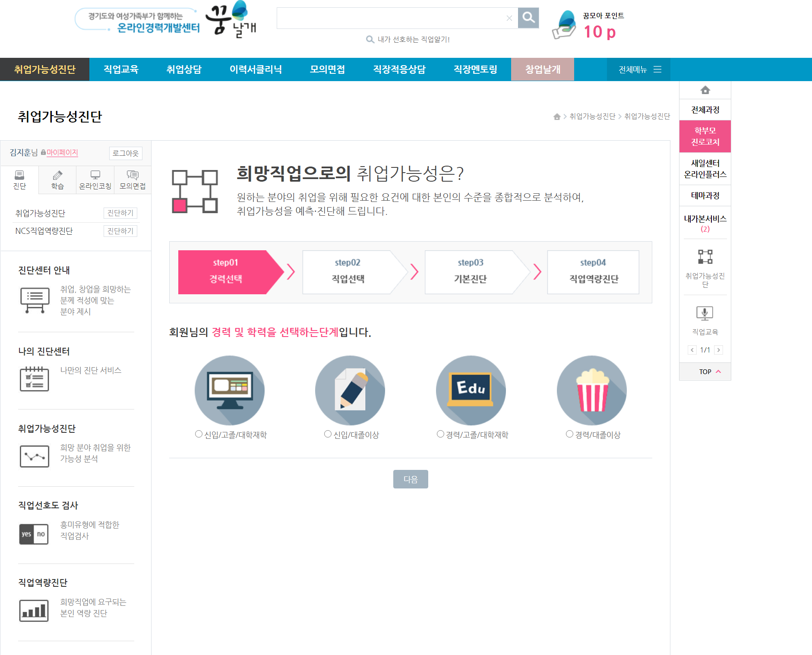The width and height of the screenshot is (812, 655).
Task: Click the large 희망직업으로의 취업가능성 diagram icon
Action: (195, 191)
